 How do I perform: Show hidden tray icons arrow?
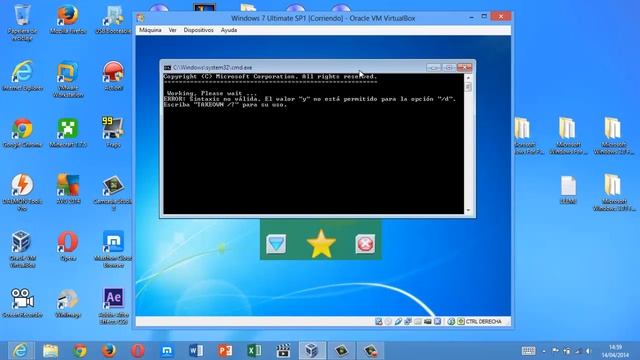tap(544, 351)
